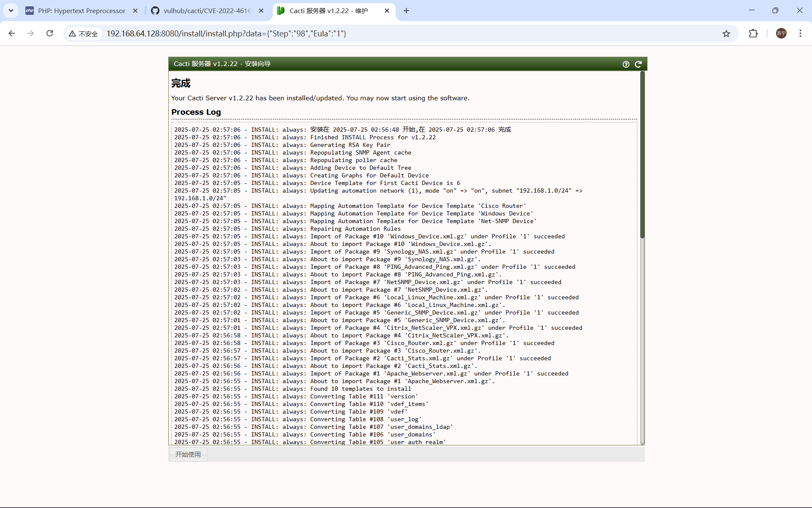Click log line 'Import of Package #10 Windows_Device.xml.gz'
812x508 pixels.
pos(370,237)
